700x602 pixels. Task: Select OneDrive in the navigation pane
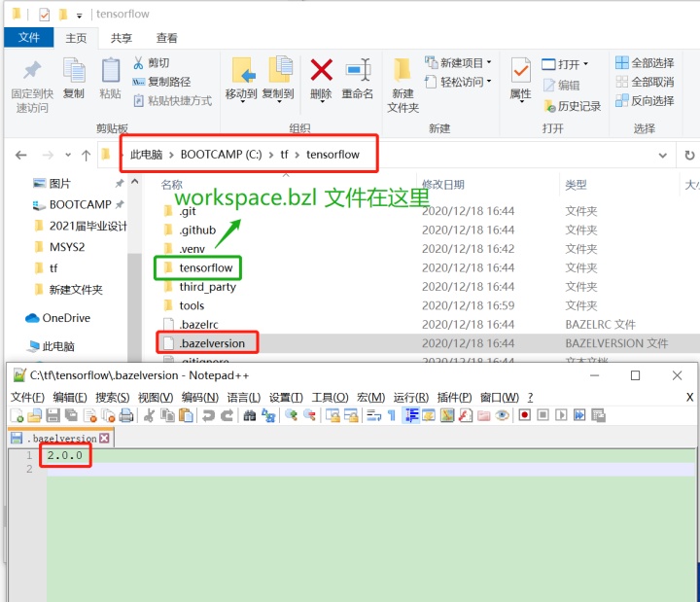coord(57,318)
